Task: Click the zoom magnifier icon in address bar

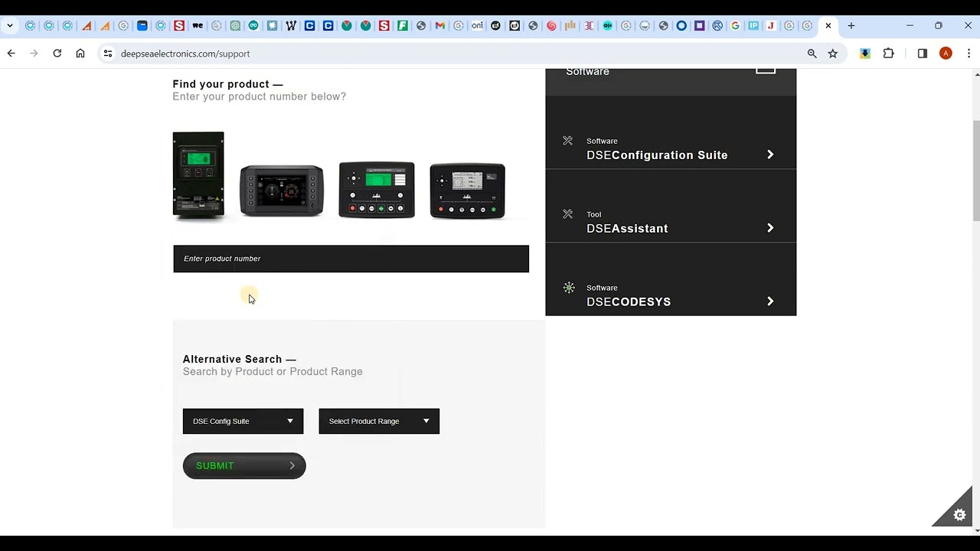Action: pos(812,54)
